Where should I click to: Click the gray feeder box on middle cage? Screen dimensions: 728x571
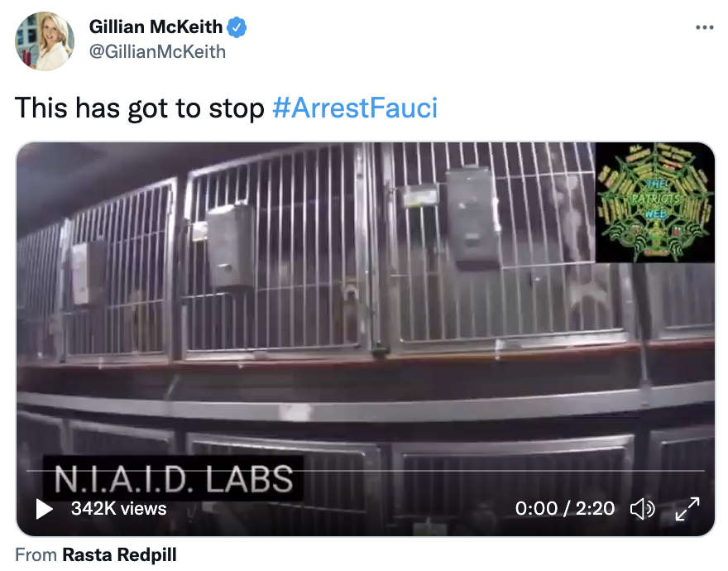(229, 247)
